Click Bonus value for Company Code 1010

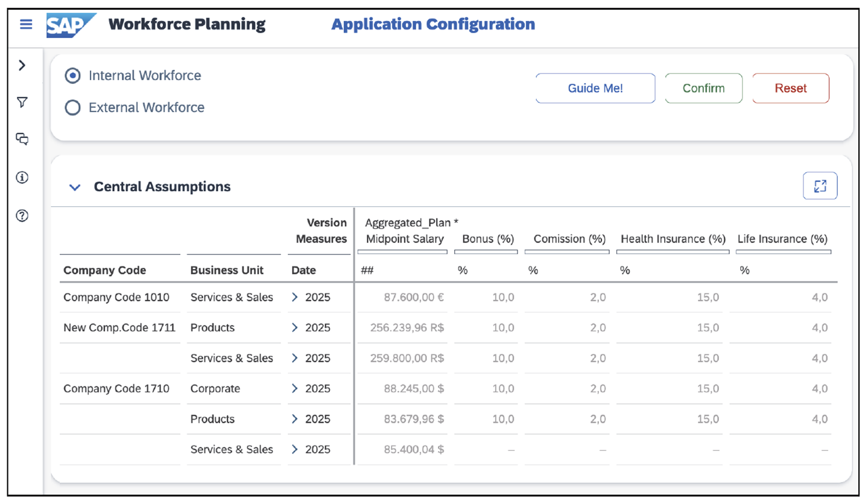pos(504,297)
